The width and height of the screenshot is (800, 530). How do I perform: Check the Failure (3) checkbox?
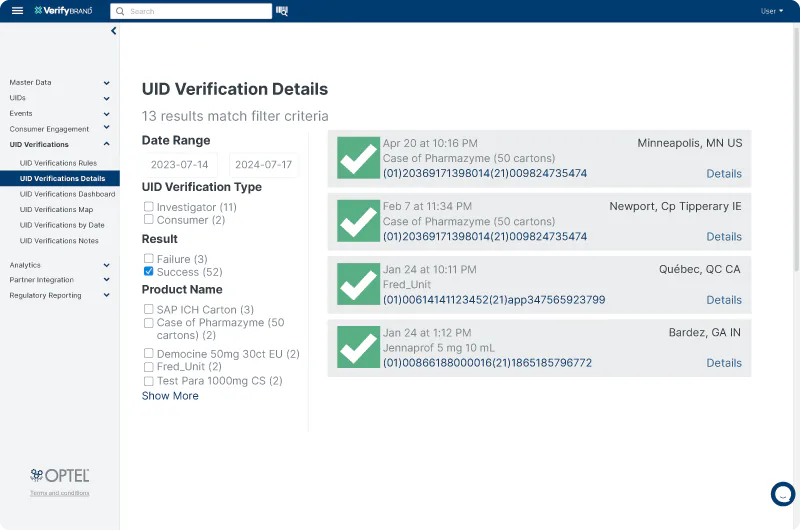[148, 259]
